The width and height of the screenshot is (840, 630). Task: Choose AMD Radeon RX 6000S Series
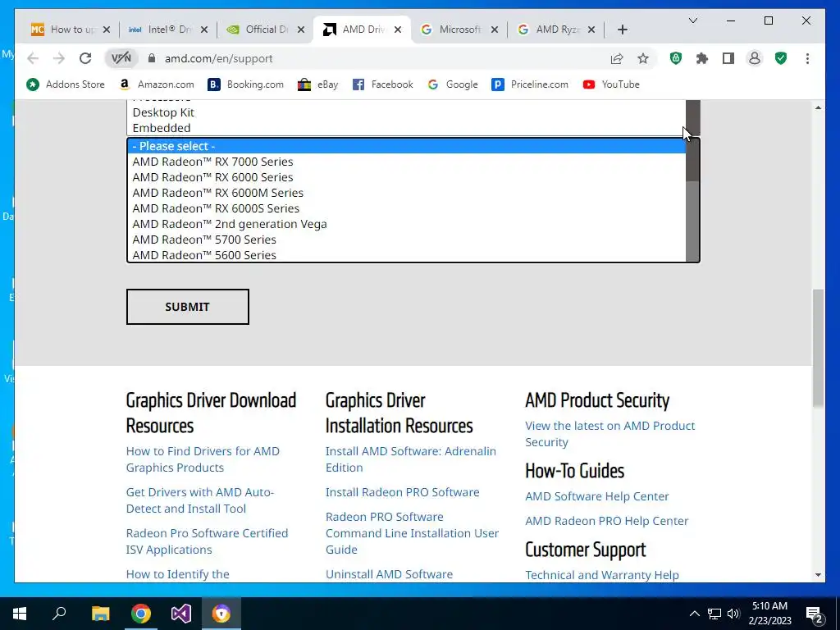[407, 208]
